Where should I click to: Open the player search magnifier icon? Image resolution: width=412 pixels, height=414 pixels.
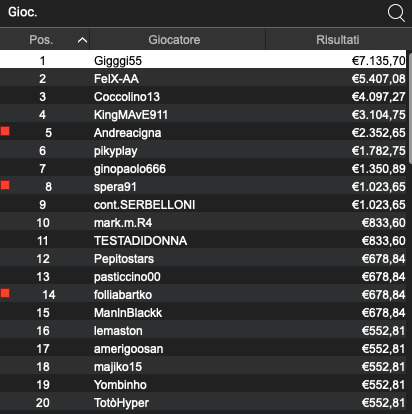396,13
